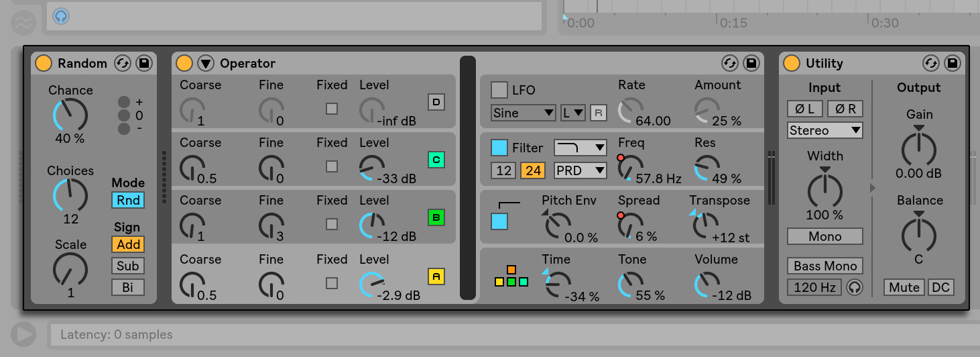Click Operator hot-swap preset icon

pyautogui.click(x=730, y=63)
